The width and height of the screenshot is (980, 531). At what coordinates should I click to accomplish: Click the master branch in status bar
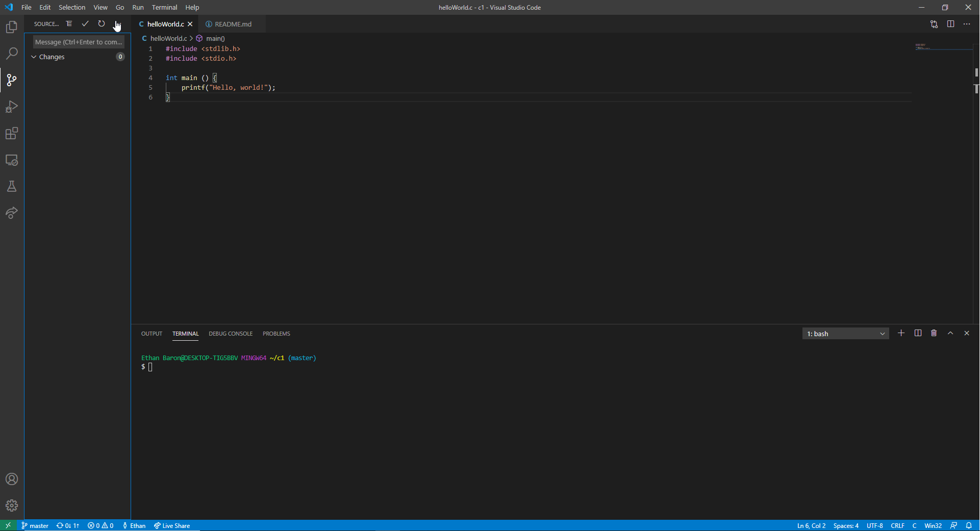tap(35, 525)
